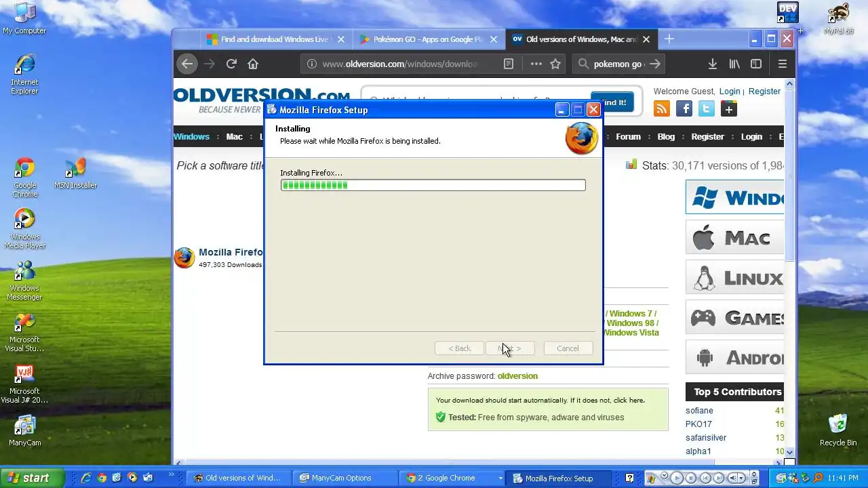Show site information icon in address bar
868x488 pixels.
tap(311, 64)
